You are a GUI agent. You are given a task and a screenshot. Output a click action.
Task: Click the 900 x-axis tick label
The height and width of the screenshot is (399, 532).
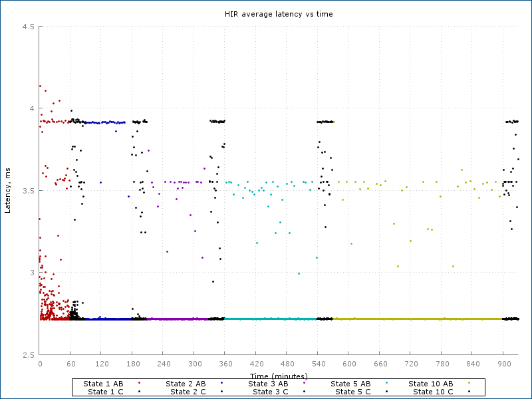[504, 364]
